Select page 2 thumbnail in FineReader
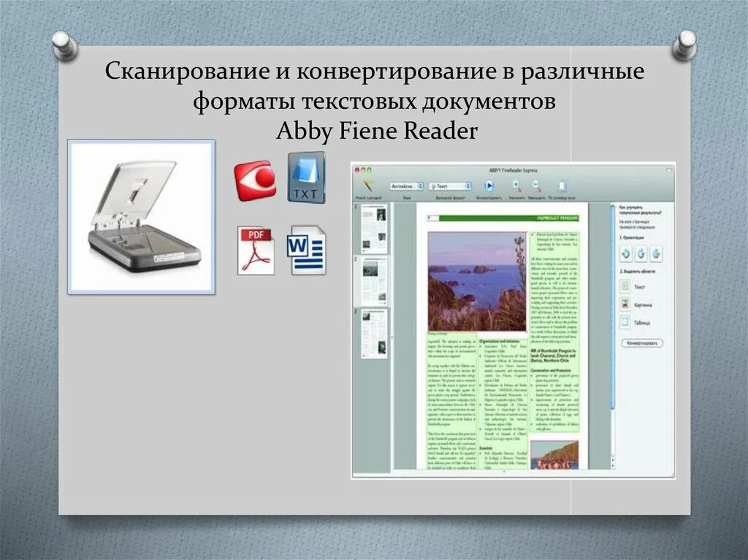This screenshot has width=748, height=560. [374, 281]
